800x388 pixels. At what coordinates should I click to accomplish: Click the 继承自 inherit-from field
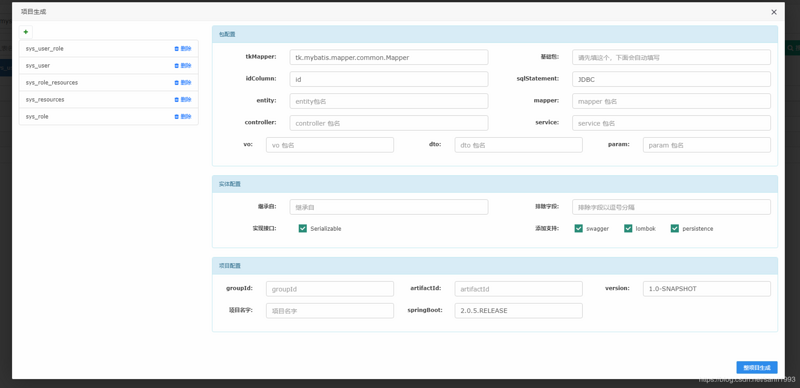389,207
